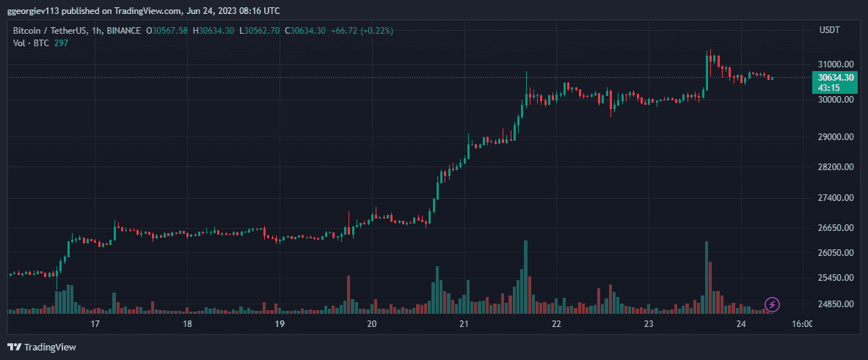Click the 31000.00 price axis label
The height and width of the screenshot is (360, 868).
coord(836,65)
